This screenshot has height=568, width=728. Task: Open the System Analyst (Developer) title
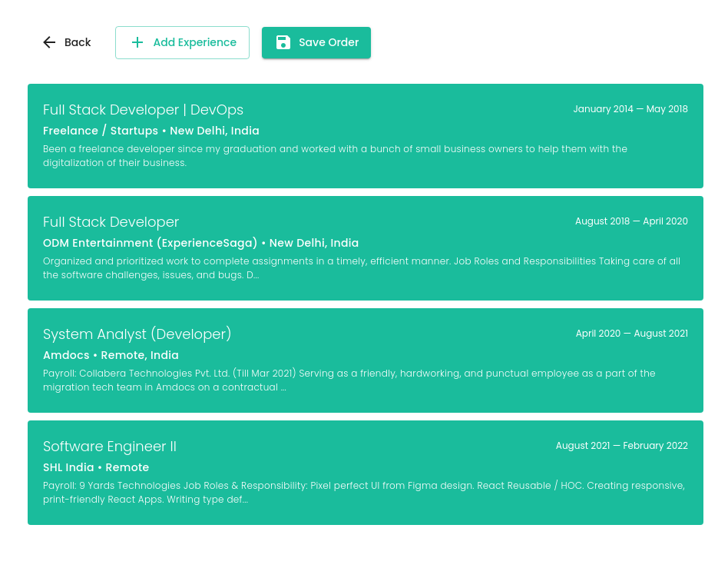click(137, 334)
